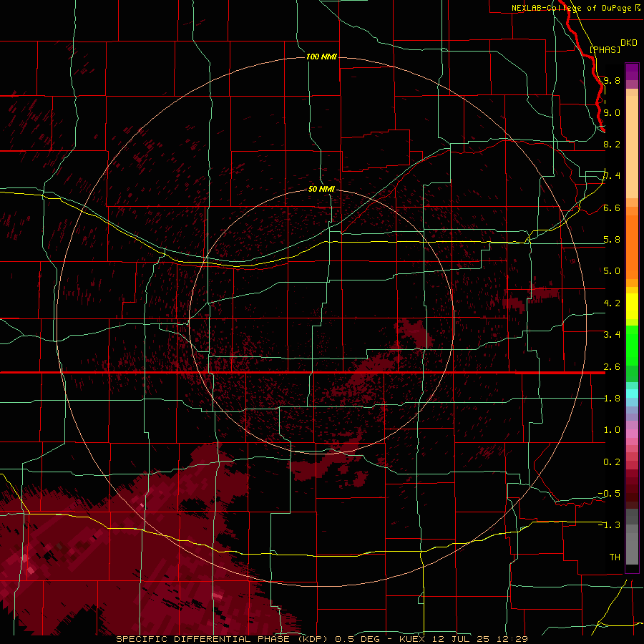Click the -0.5 value on the color scale

click(609, 494)
